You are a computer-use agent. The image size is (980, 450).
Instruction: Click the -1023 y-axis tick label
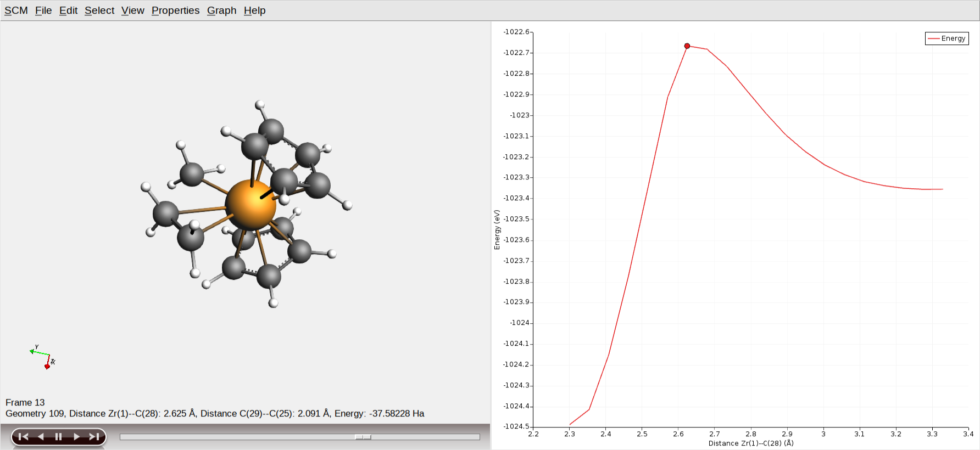click(520, 115)
